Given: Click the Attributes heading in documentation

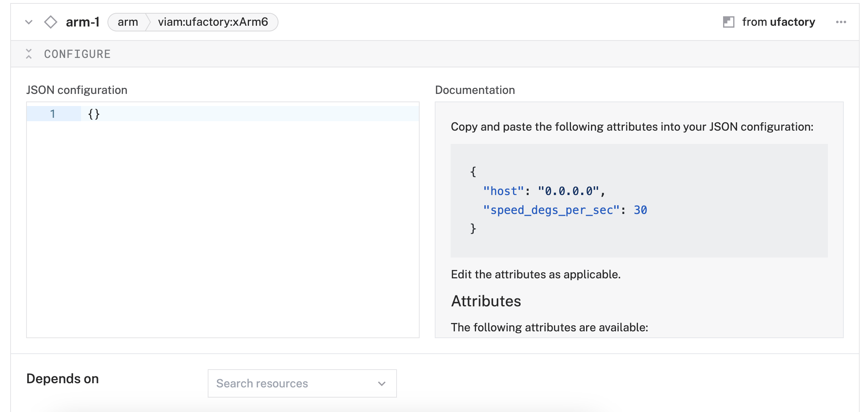Looking at the screenshot, I should (x=486, y=301).
